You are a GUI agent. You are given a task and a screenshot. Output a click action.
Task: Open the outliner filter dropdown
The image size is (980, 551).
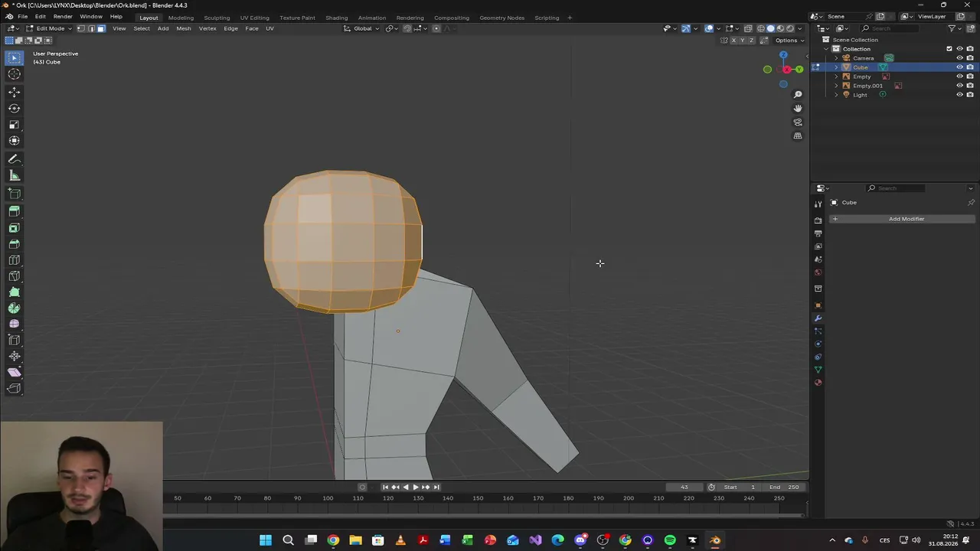[x=954, y=28]
